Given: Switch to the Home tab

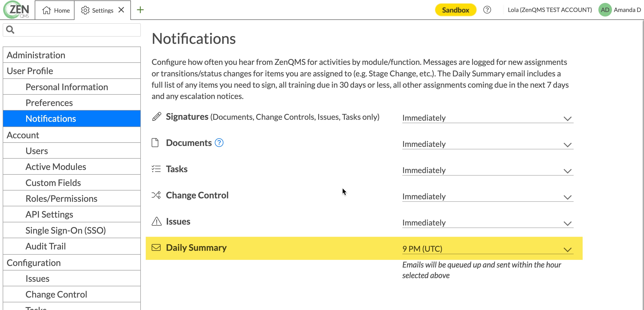Looking at the screenshot, I should 56,10.
